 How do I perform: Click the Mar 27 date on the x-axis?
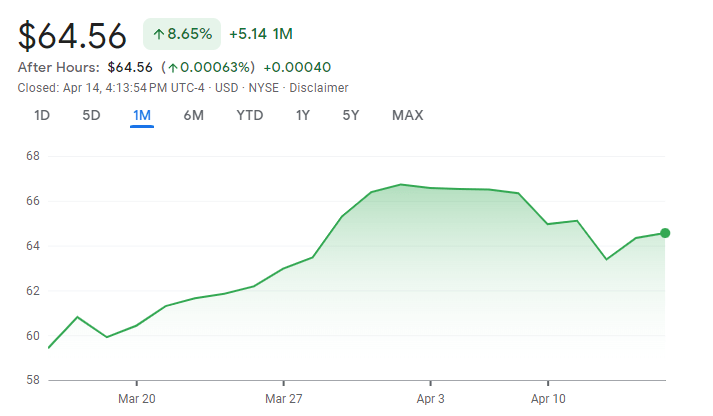tap(284, 397)
